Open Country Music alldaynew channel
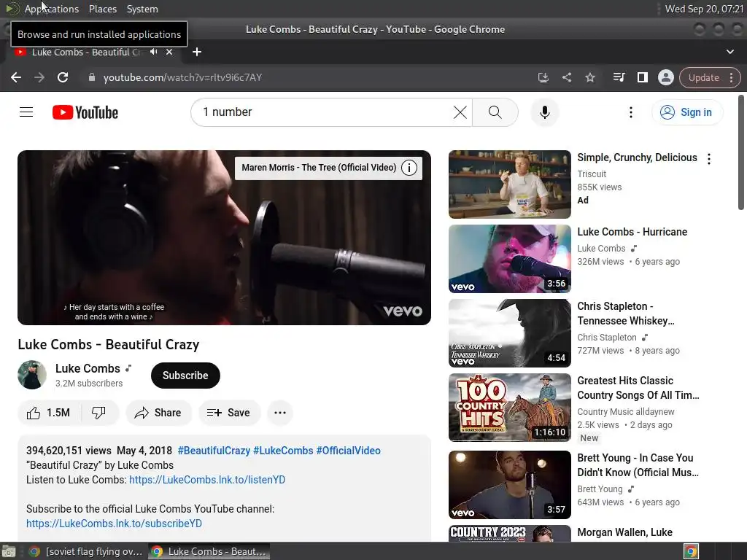The height and width of the screenshot is (560, 747). coord(626,411)
